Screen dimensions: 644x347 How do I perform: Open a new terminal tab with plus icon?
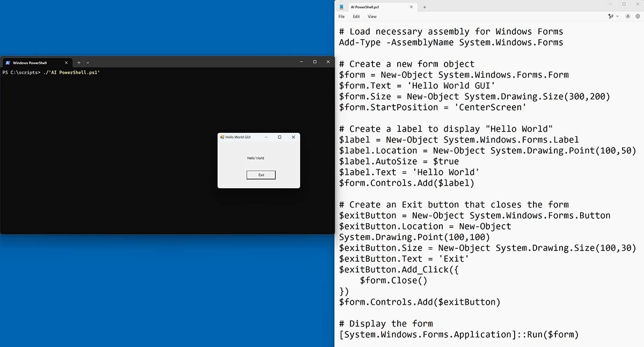(78, 62)
